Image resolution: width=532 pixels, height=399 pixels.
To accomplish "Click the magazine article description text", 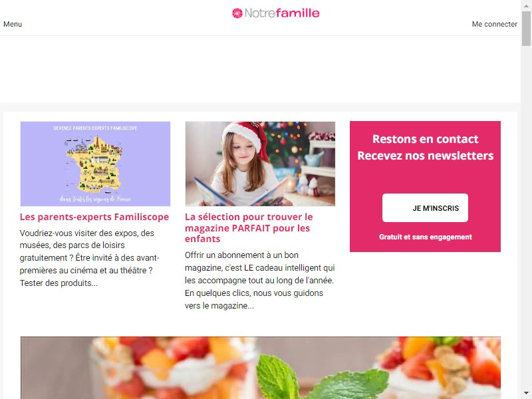I will tap(260, 280).
